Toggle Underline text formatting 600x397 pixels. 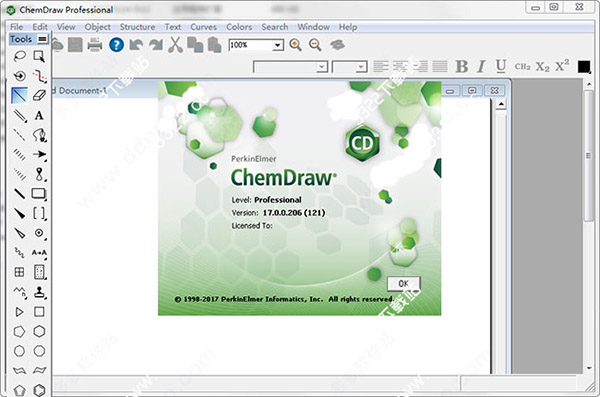501,66
